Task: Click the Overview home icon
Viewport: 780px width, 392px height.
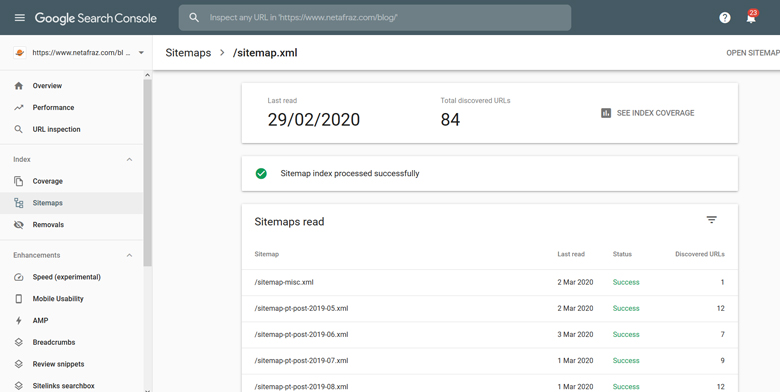Action: 18,86
